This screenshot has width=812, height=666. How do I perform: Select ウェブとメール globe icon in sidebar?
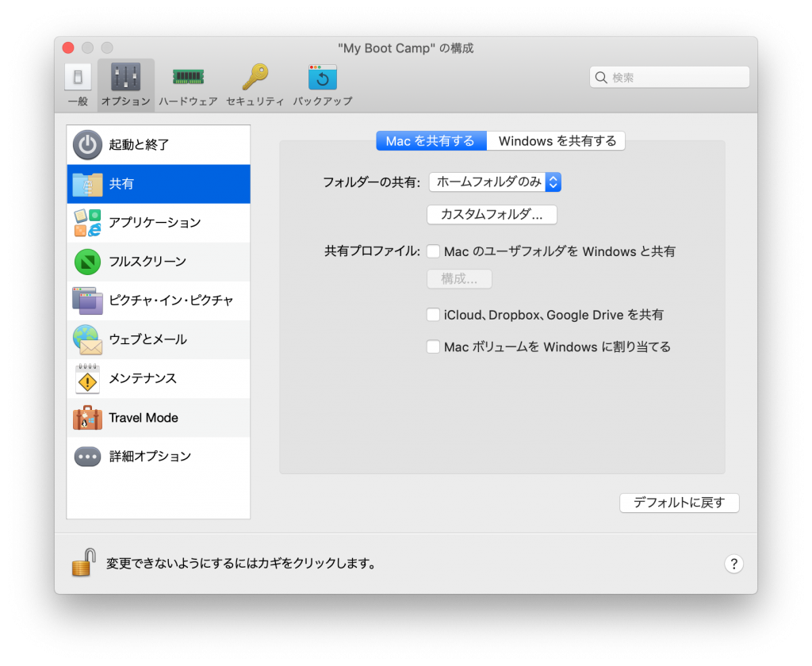(x=87, y=339)
